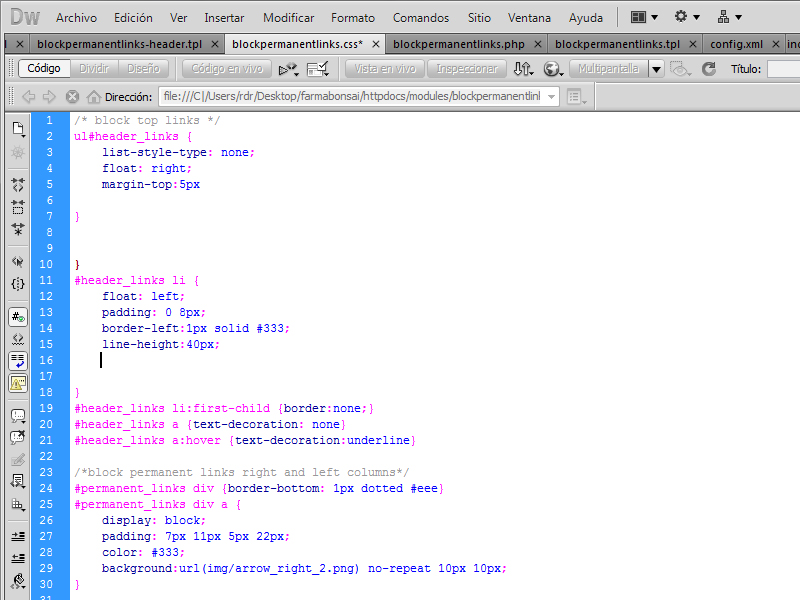This screenshot has width=800, height=600.
Task: Open W3C validation dropdown icon
Action: pos(318,69)
